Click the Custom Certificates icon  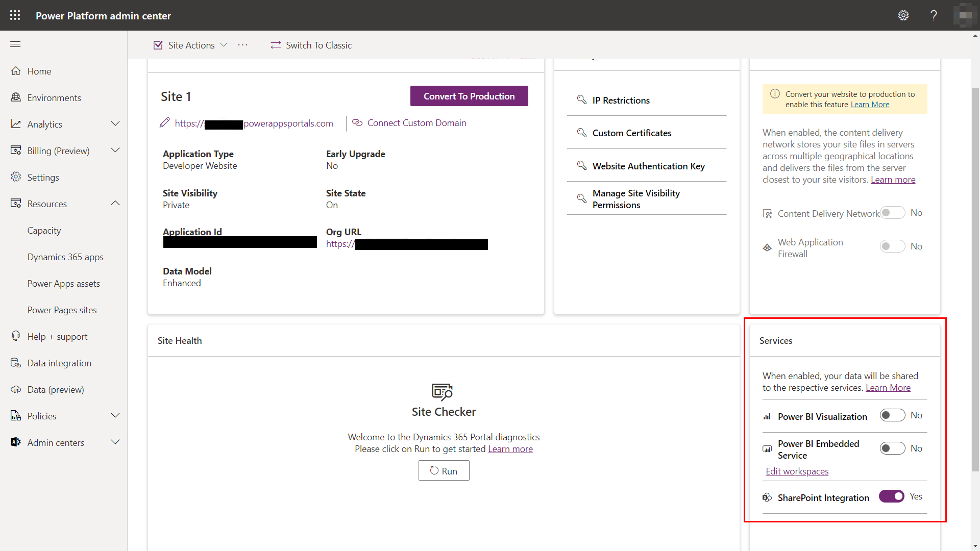pos(580,133)
